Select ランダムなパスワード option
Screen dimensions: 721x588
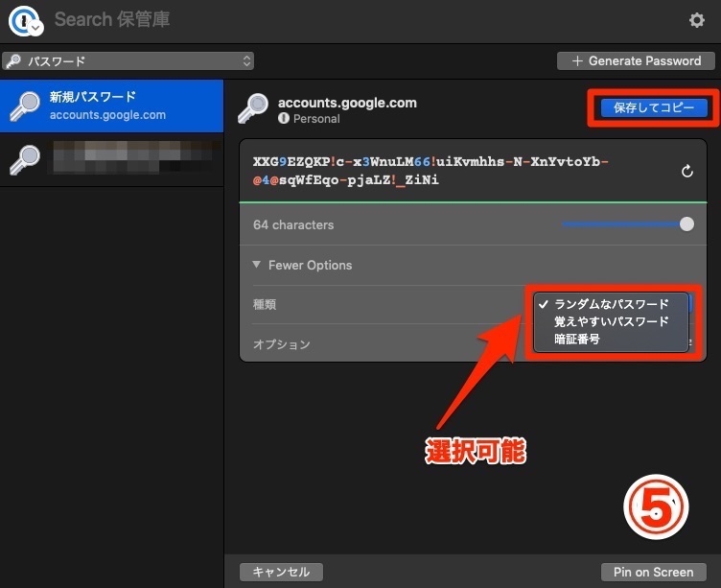(611, 304)
